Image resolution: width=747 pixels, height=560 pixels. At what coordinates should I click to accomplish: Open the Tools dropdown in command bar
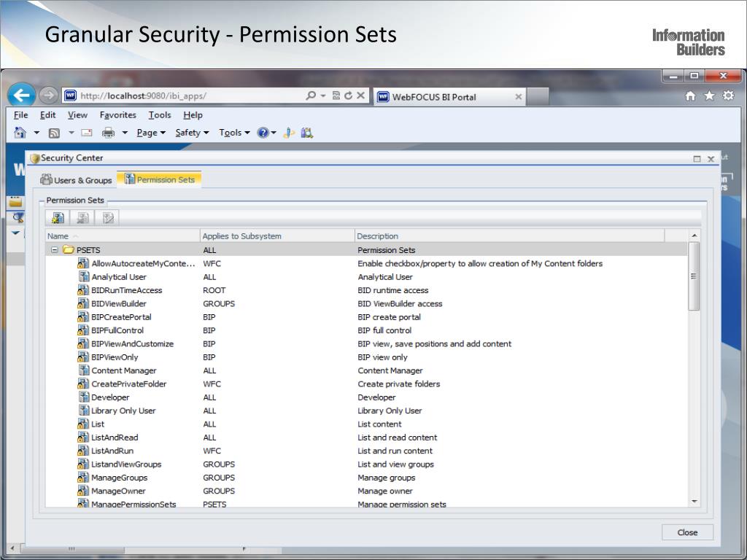(x=234, y=133)
